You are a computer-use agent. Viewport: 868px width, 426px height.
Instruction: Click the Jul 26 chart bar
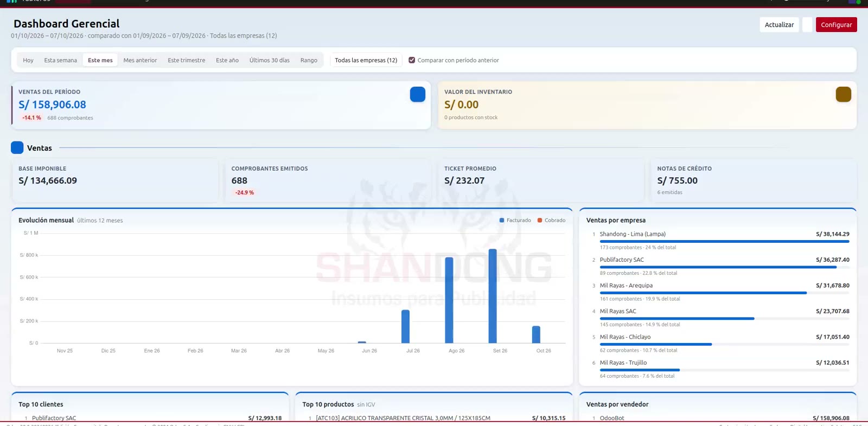pos(405,326)
